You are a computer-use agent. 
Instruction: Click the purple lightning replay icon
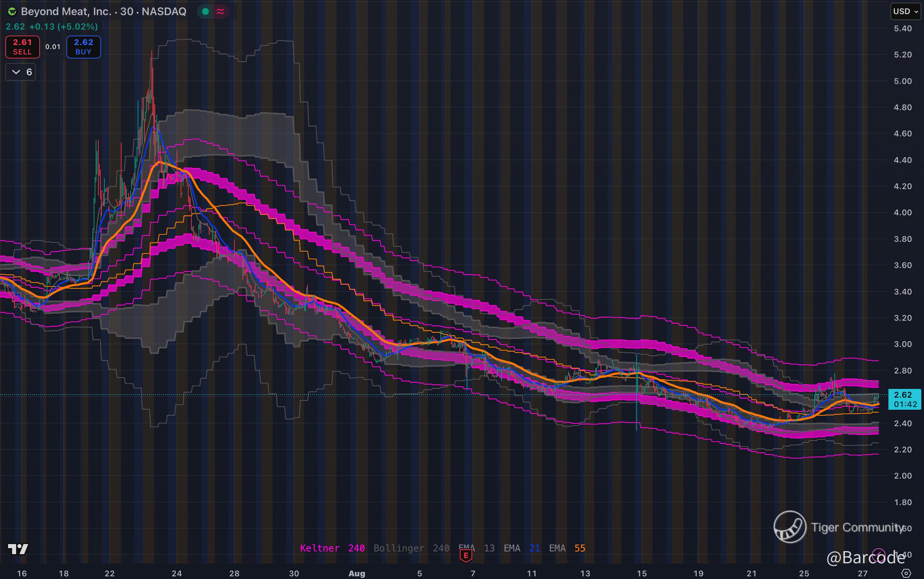[878, 555]
